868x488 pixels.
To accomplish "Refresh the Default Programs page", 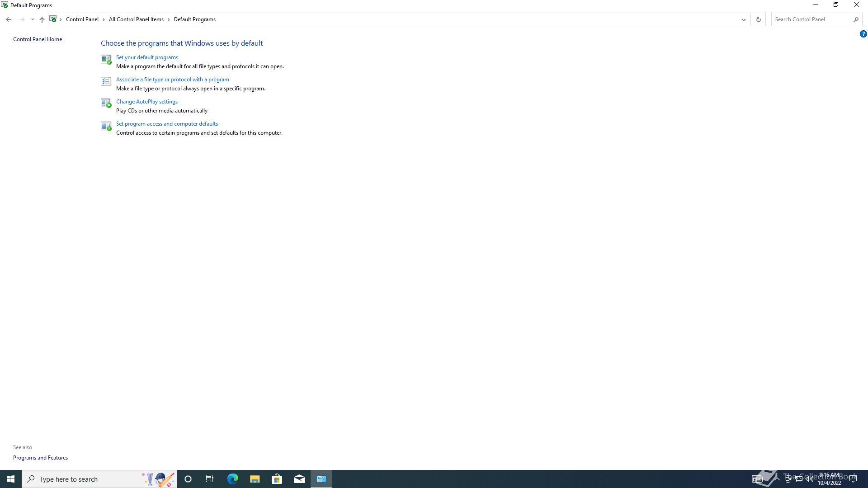I will coord(758,19).
